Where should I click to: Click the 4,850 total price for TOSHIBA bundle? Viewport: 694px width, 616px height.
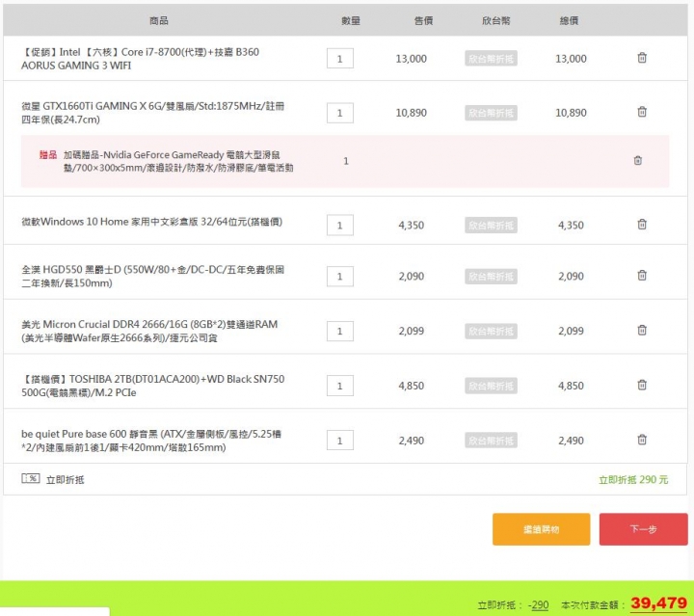[x=571, y=386]
